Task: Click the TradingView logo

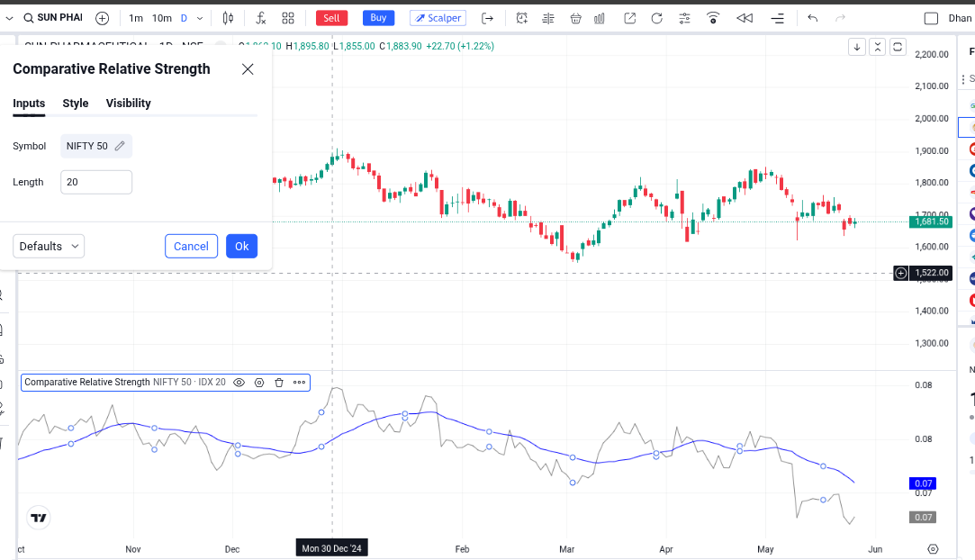Action: pyautogui.click(x=39, y=518)
